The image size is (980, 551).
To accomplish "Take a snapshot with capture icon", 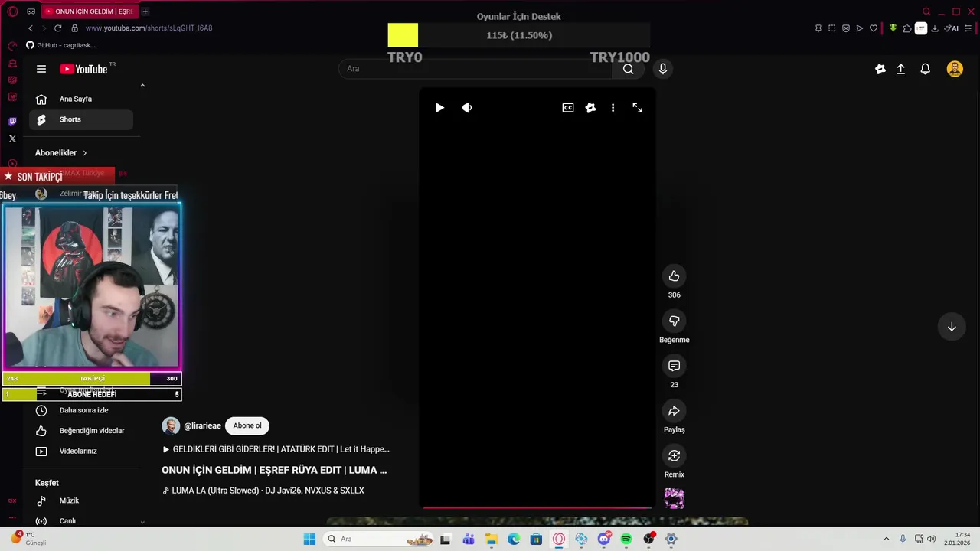I will point(832,28).
